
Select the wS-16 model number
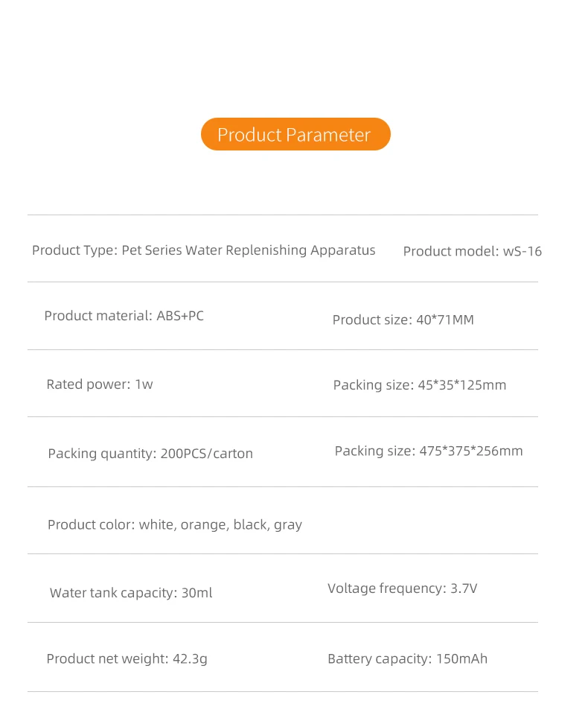523,252
